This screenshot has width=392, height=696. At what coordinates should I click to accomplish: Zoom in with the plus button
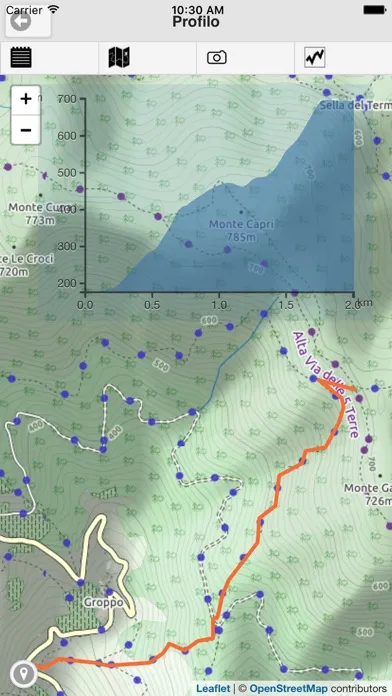(x=26, y=99)
